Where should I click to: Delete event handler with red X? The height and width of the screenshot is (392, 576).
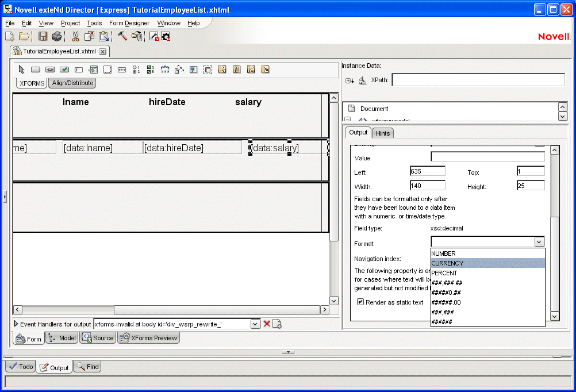pos(267,324)
